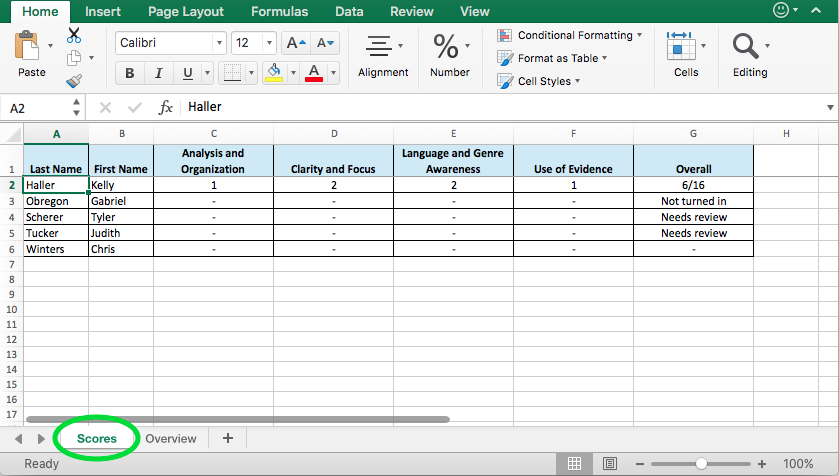Select the Not turned in cell
The width and height of the screenshot is (839, 476).
693,201
